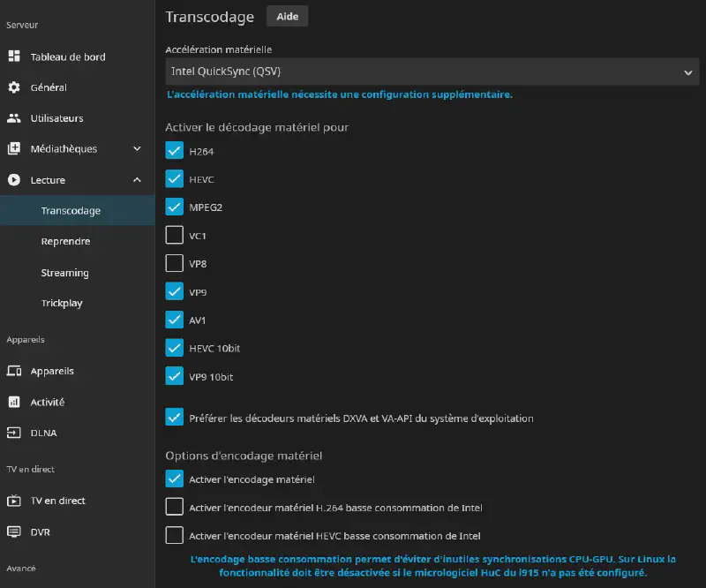Select the Appareils devices icon
The image size is (706, 588).
click(13, 371)
